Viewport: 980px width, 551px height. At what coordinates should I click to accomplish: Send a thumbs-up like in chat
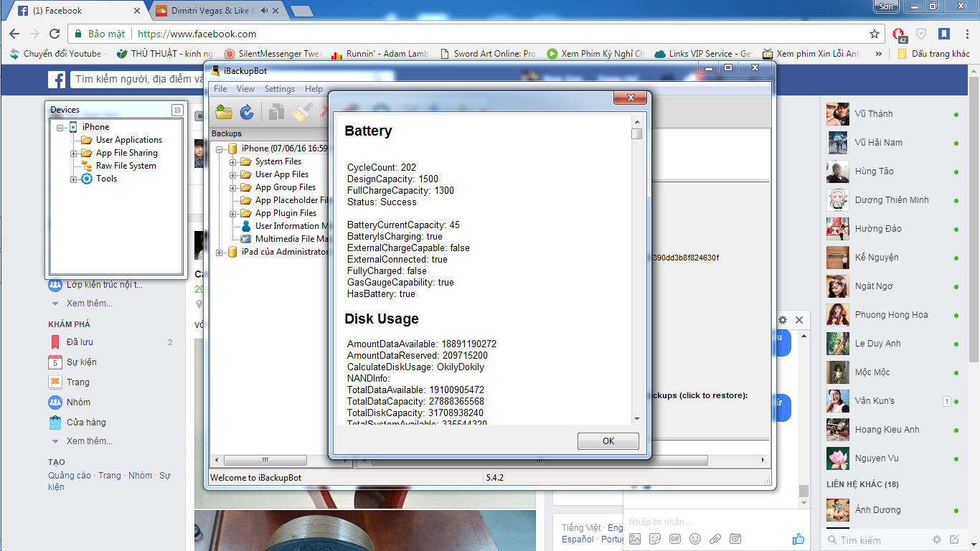click(x=798, y=539)
